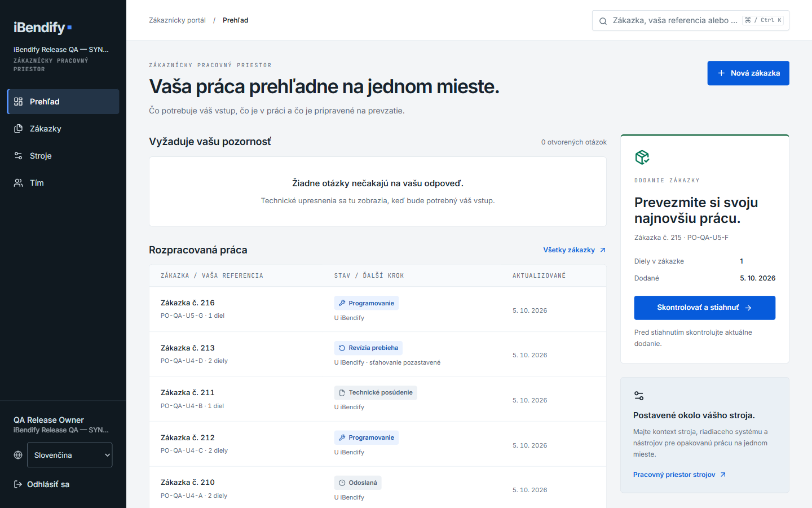Open the Všetky zákazky link
This screenshot has height=508, width=812.
575,250
